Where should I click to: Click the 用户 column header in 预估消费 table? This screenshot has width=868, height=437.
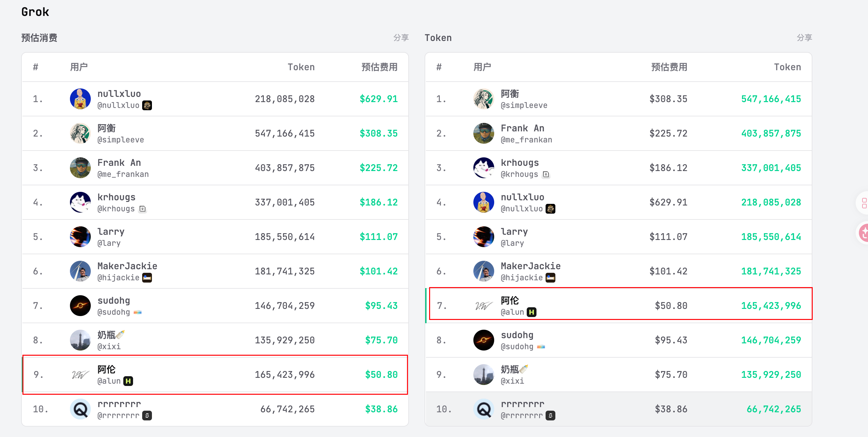(x=79, y=67)
